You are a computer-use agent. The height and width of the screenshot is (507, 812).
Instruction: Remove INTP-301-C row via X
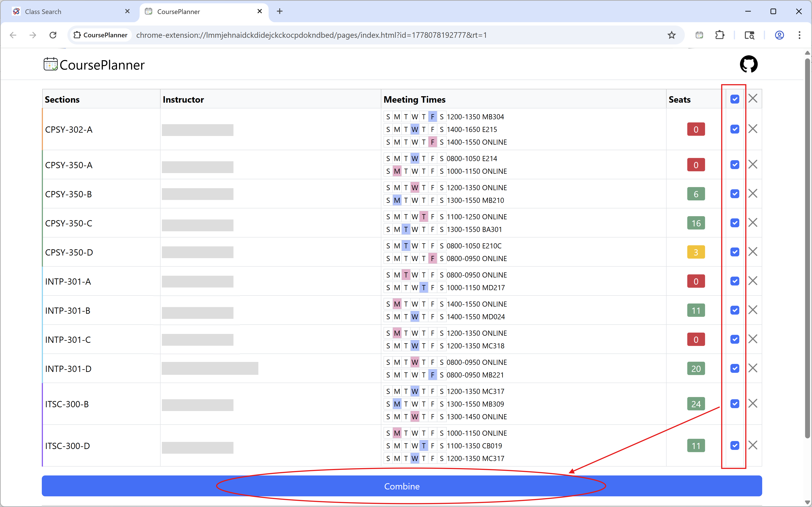753,339
